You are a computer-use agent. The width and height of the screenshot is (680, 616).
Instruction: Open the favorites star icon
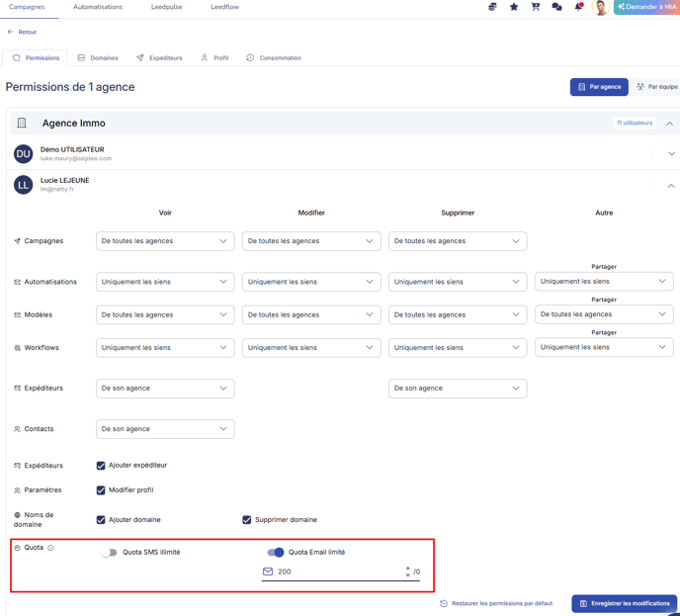[514, 7]
